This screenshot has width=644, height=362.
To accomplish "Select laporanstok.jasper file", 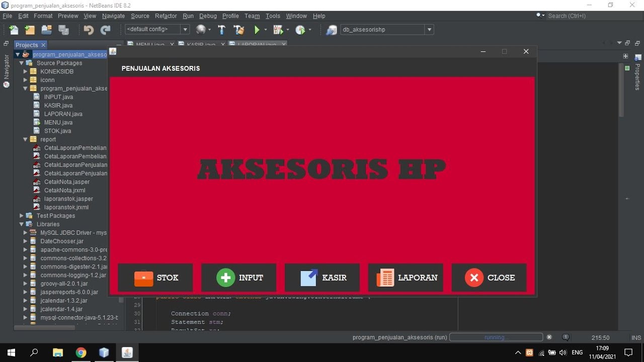I will click(x=68, y=199).
